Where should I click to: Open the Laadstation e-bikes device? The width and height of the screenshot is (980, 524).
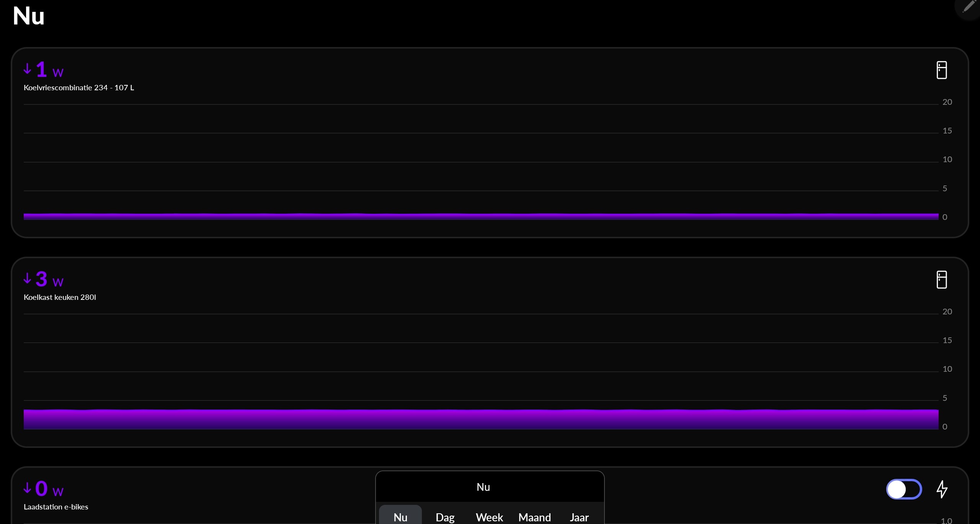pos(56,507)
